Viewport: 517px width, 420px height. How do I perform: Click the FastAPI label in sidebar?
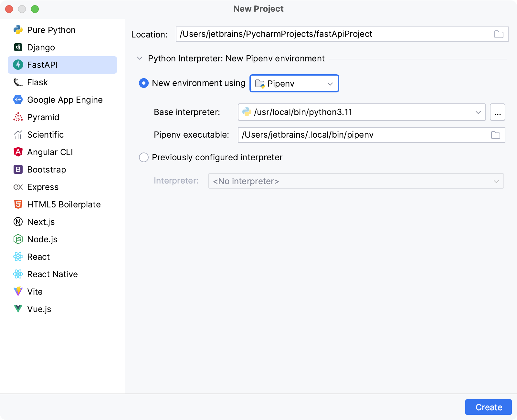coord(42,65)
